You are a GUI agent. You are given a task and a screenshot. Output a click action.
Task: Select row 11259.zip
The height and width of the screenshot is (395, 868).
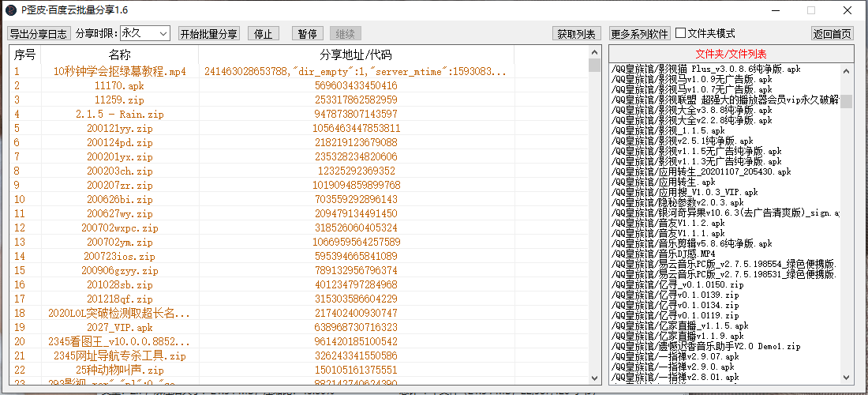(x=299, y=100)
